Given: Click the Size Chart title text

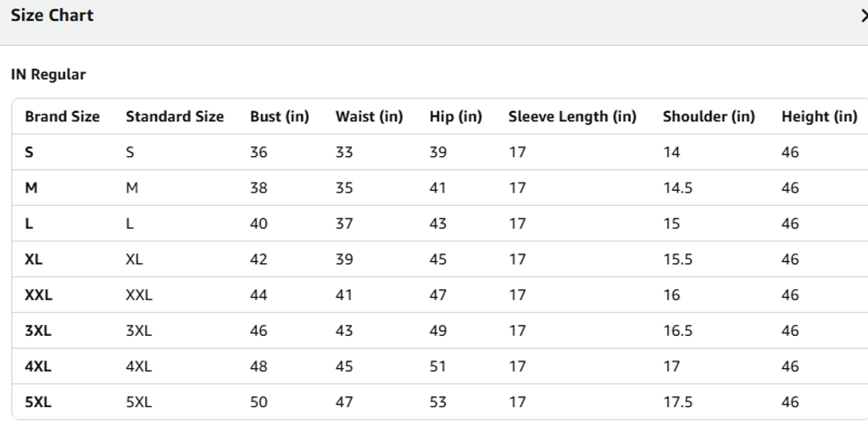Looking at the screenshot, I should click(x=52, y=15).
